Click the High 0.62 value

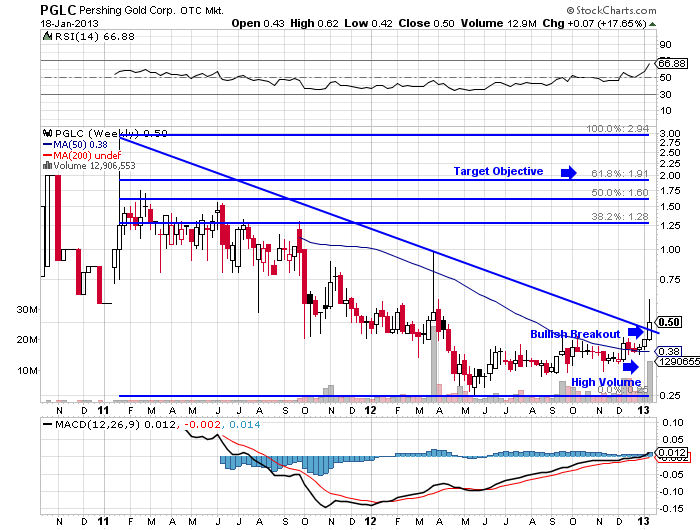click(314, 23)
